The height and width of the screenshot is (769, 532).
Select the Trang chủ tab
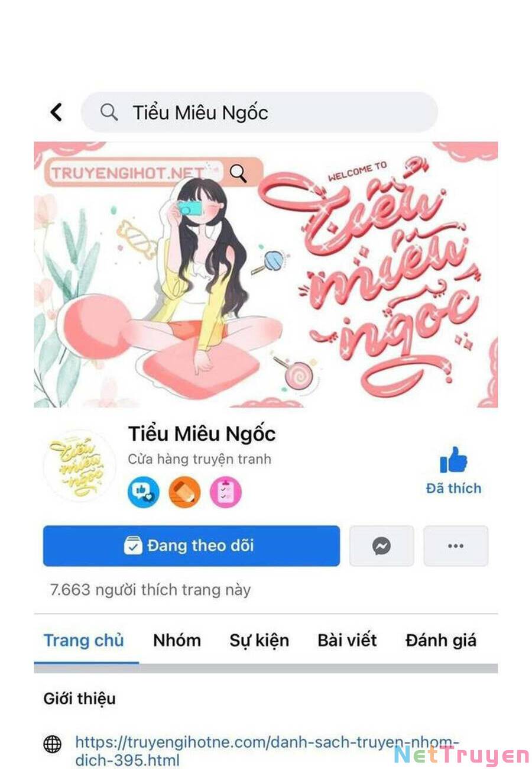click(x=84, y=641)
